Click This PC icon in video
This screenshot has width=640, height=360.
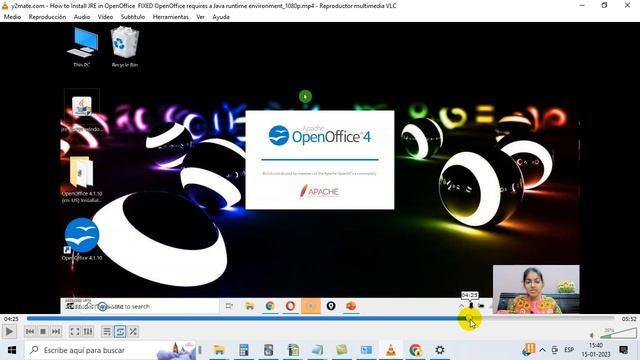[82, 47]
